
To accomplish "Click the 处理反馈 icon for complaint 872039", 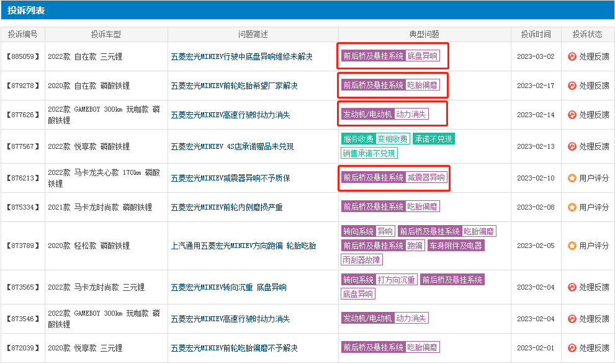I will tap(572, 348).
